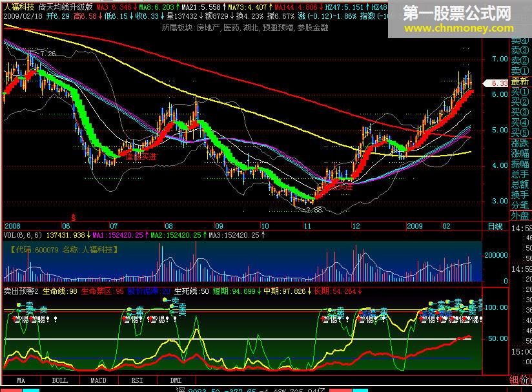This screenshot has width=532, height=392.
Task: Click the 代码:600079 stock code label
Action: pyautogui.click(x=34, y=250)
